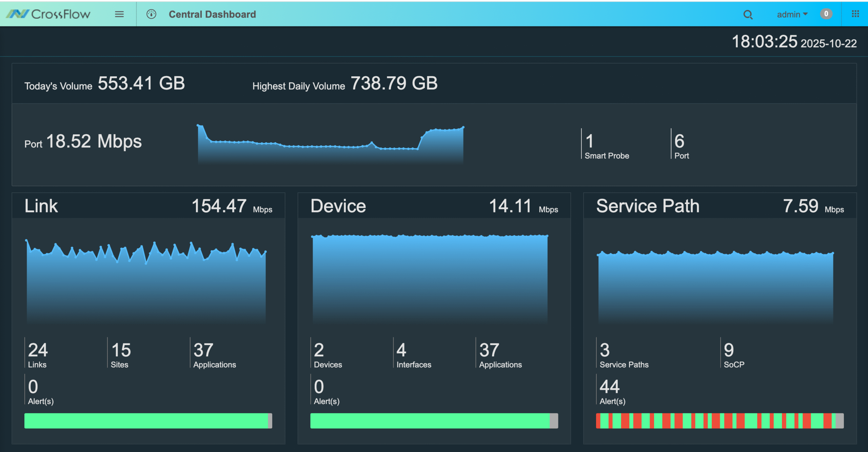
Task: Click the notification count badge
Action: click(x=826, y=14)
